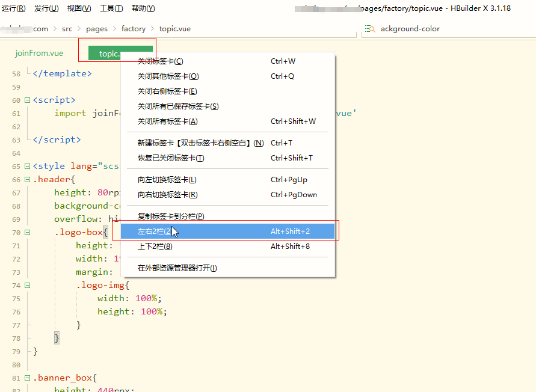Click the pages breadcrumb segment

coord(97,29)
